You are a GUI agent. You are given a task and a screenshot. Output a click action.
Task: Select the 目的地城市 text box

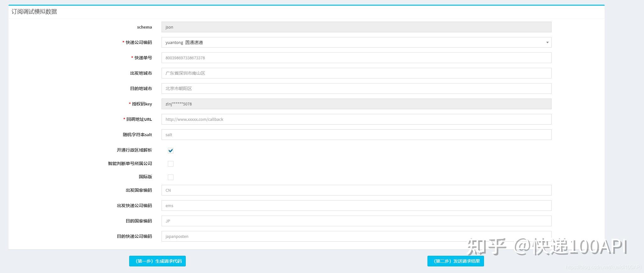pyautogui.click(x=356, y=88)
